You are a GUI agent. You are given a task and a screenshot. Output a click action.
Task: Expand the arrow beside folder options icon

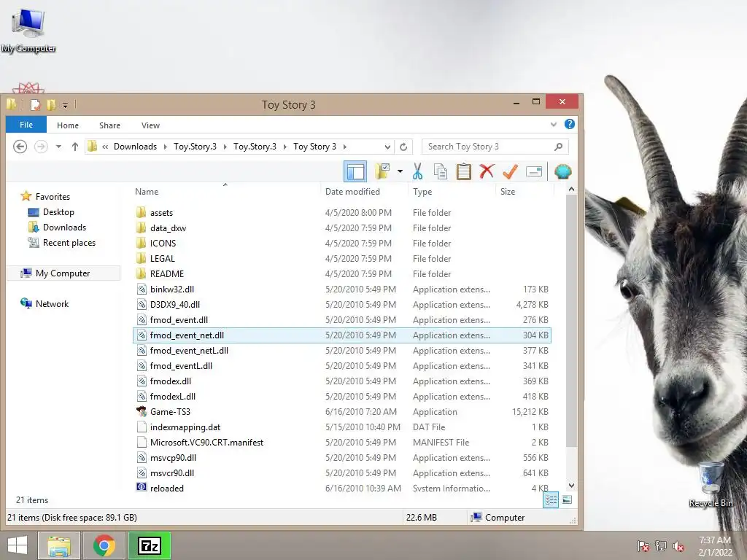[400, 171]
